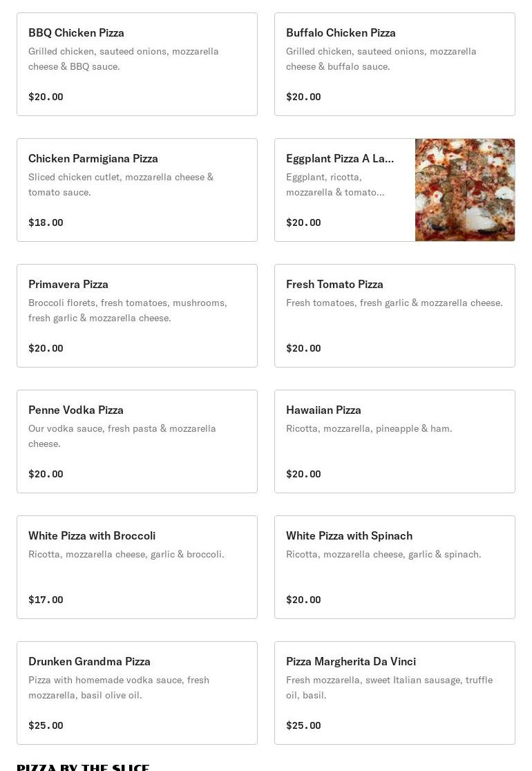Click the $18.00 Chicken Parmigiana price
Viewport: 532px width, 771px height.
point(46,222)
